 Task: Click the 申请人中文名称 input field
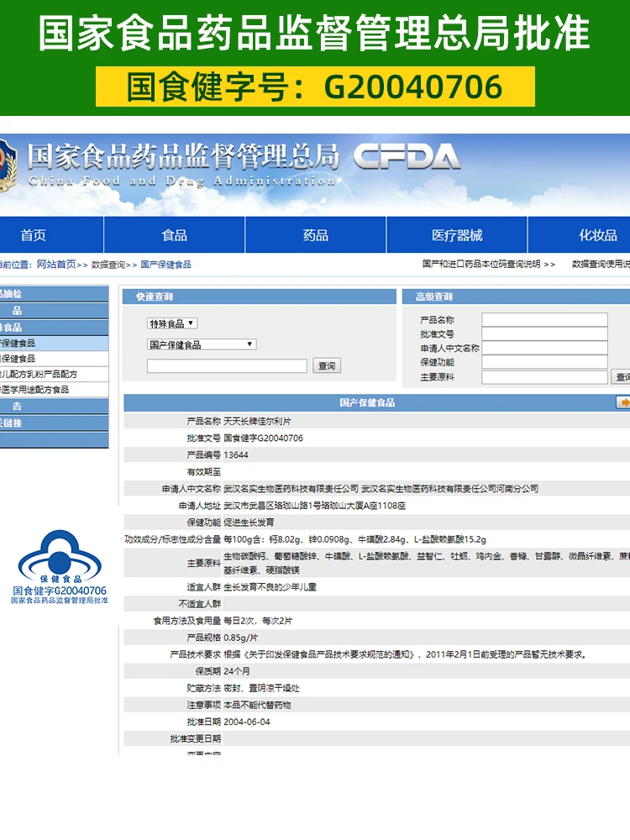[544, 348]
